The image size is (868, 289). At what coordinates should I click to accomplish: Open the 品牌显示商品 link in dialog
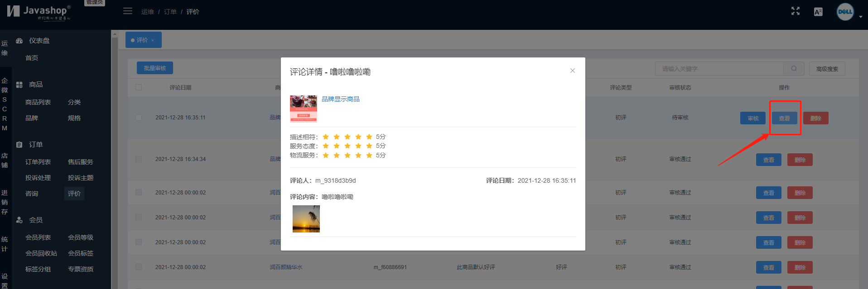(x=341, y=99)
